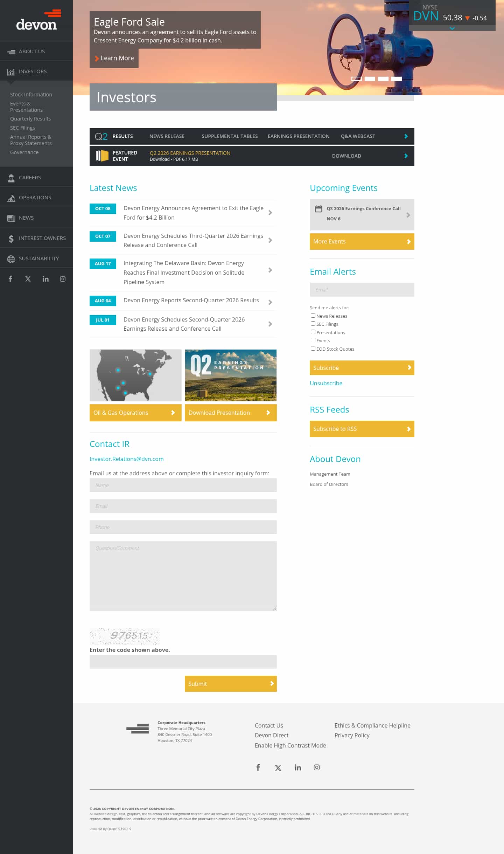The width and height of the screenshot is (504, 854).
Task: Click the Interest Owners dollar icon
Action: (11, 239)
